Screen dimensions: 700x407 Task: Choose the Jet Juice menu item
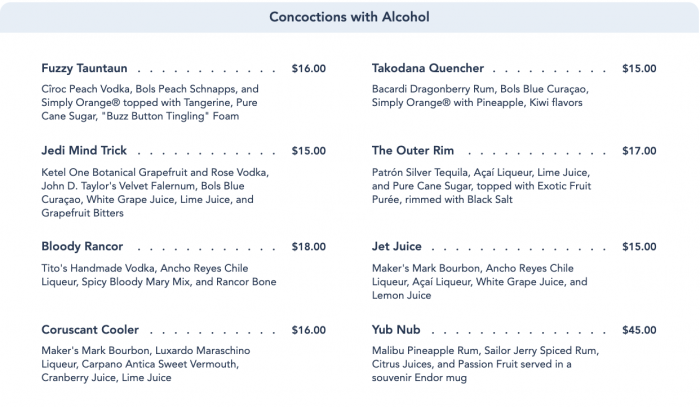click(396, 246)
